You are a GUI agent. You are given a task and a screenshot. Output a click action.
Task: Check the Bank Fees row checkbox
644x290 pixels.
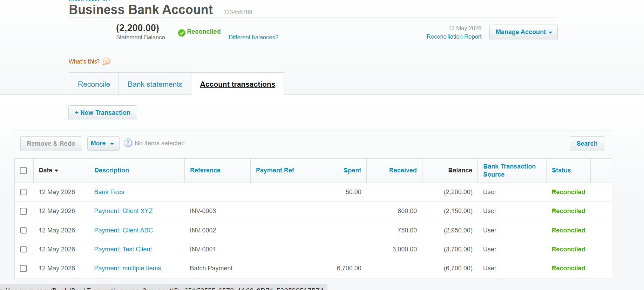[23, 192]
